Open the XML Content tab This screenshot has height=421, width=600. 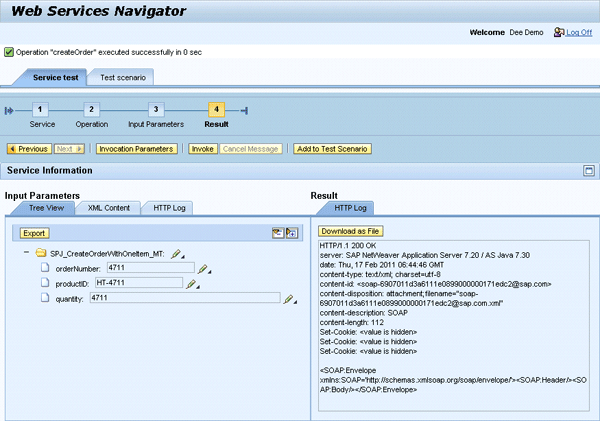[x=109, y=208]
